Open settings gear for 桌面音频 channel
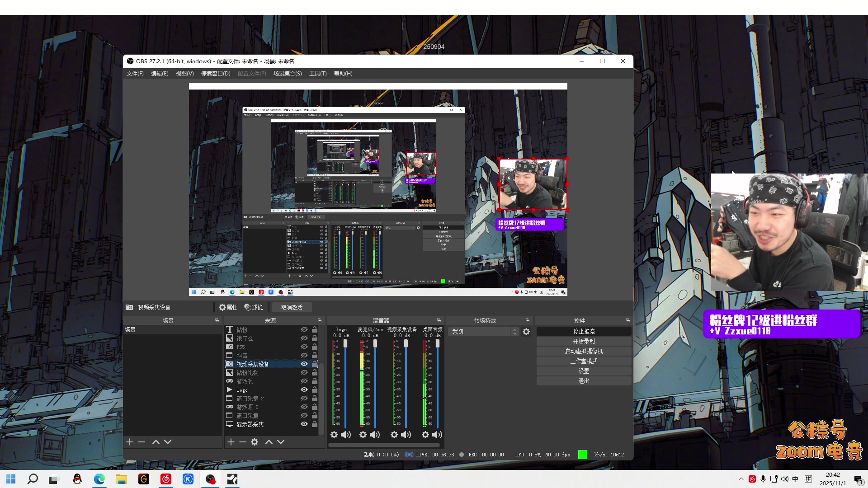This screenshot has height=488, width=868. coord(425,435)
